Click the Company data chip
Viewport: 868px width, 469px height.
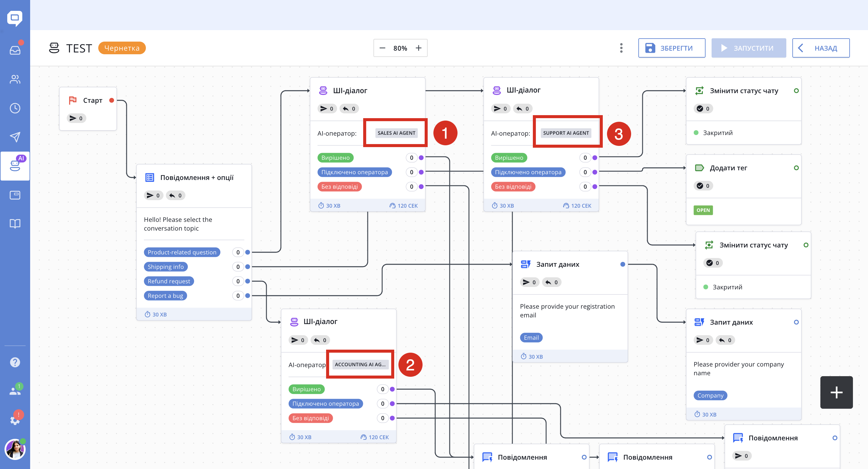click(710, 395)
